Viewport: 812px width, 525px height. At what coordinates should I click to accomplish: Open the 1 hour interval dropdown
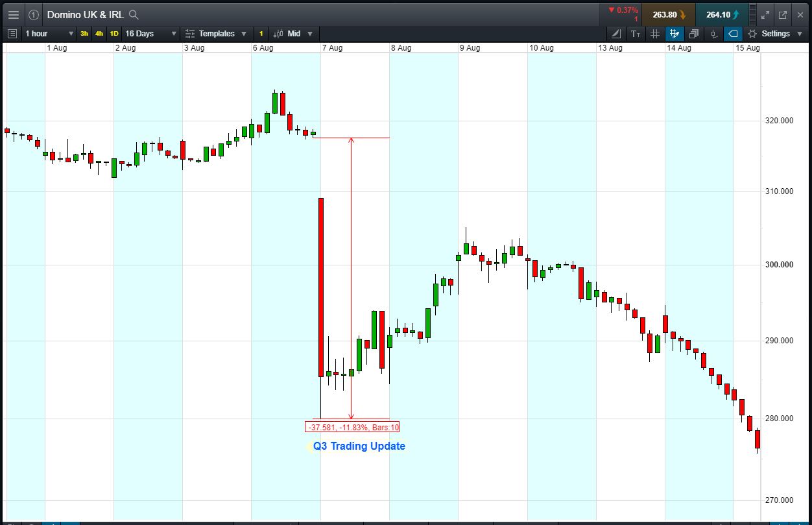49,34
